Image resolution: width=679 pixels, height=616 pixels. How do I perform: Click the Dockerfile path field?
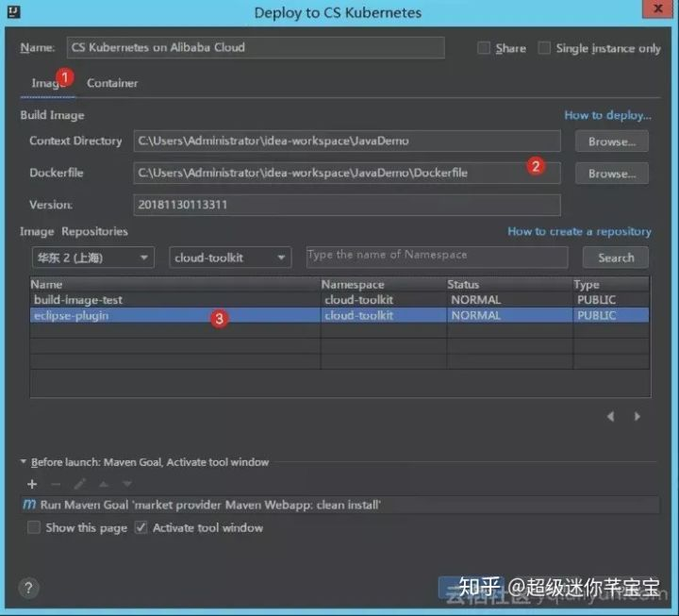347,173
